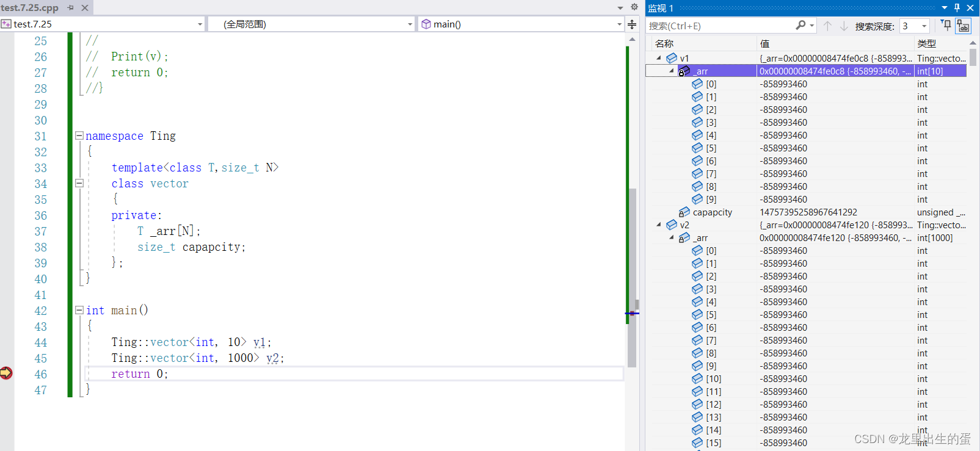The image size is (980, 451).
Task: Click line number 44 in gutter
Action: pos(40,342)
